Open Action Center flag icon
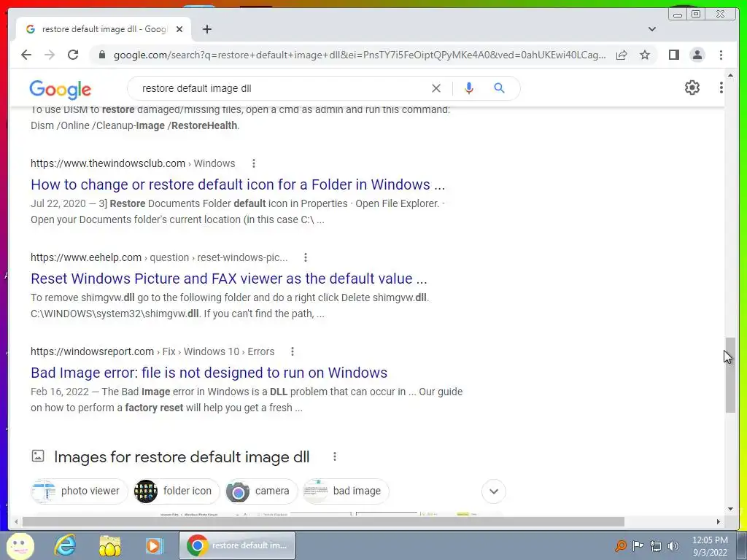Image resolution: width=747 pixels, height=560 pixels. coord(638,545)
